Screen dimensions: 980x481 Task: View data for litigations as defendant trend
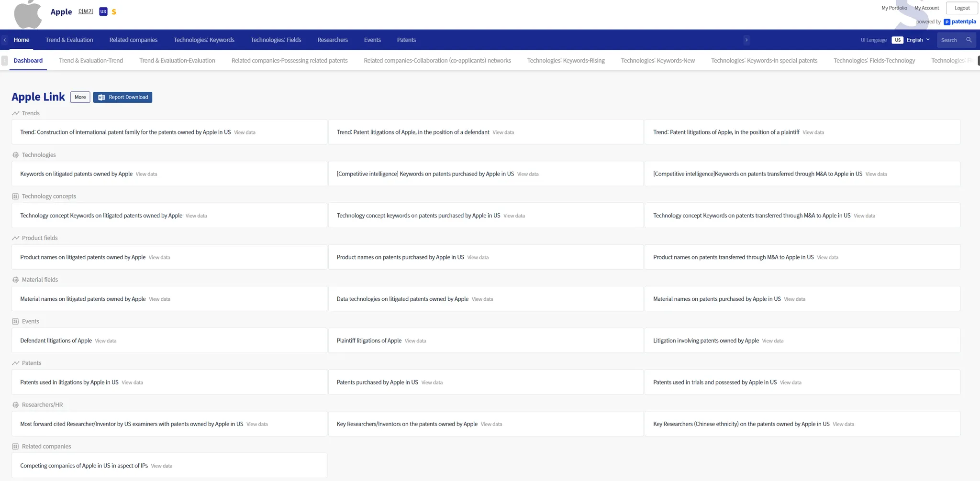(x=503, y=132)
